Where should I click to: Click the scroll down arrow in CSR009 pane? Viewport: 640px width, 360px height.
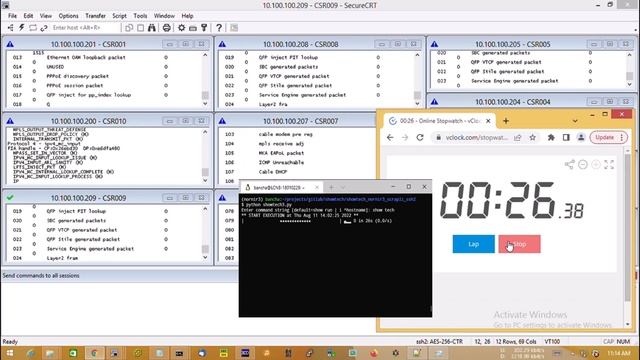205,258
